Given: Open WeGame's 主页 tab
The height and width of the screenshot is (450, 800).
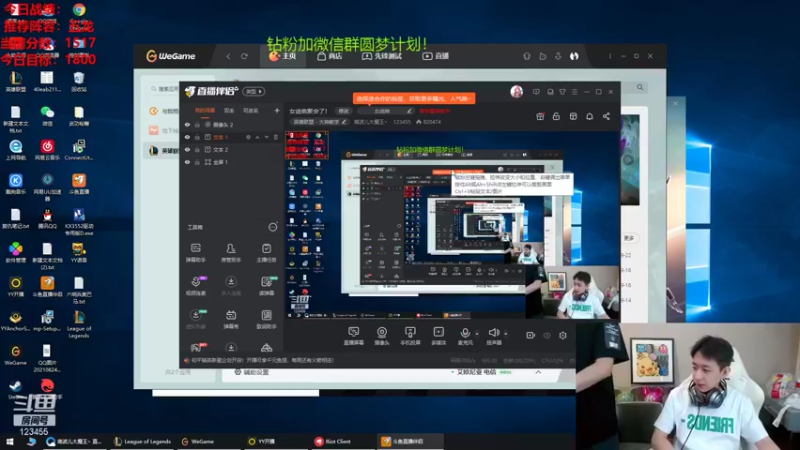Looking at the screenshot, I should click(283, 56).
